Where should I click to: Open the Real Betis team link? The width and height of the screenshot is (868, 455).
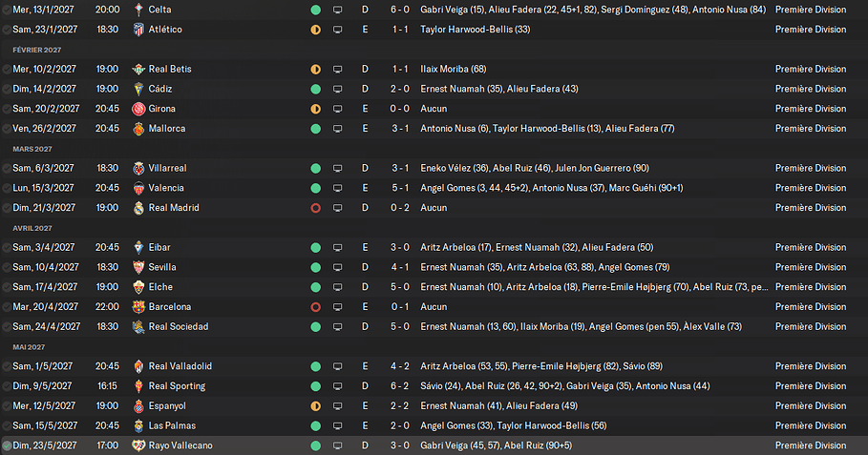pyautogui.click(x=170, y=69)
